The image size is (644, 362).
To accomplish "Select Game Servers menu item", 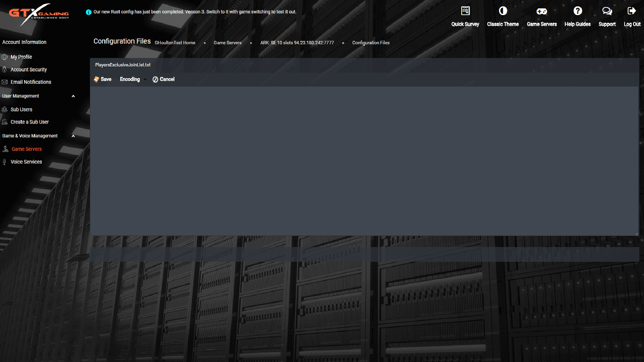I will tap(26, 149).
